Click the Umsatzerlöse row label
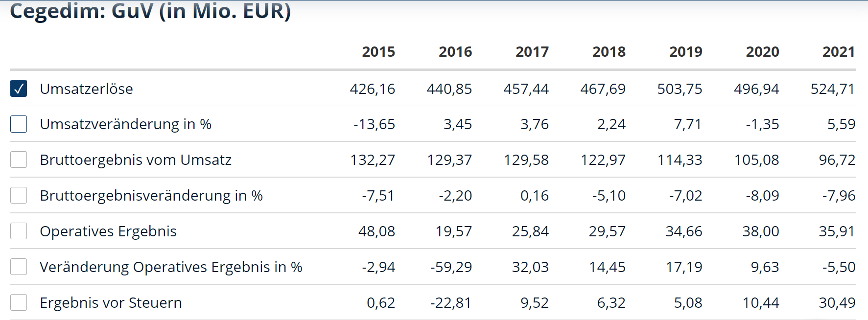The height and width of the screenshot is (320, 868). 86,89
